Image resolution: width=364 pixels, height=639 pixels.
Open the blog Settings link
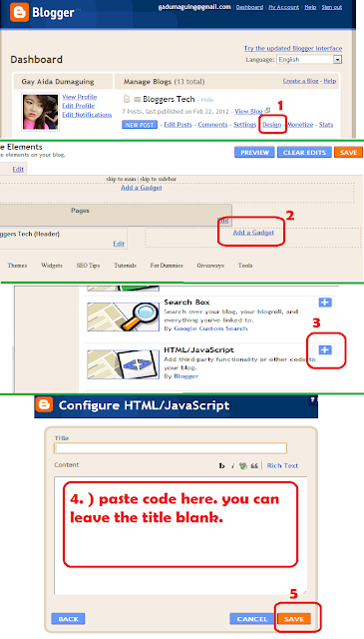(x=244, y=124)
